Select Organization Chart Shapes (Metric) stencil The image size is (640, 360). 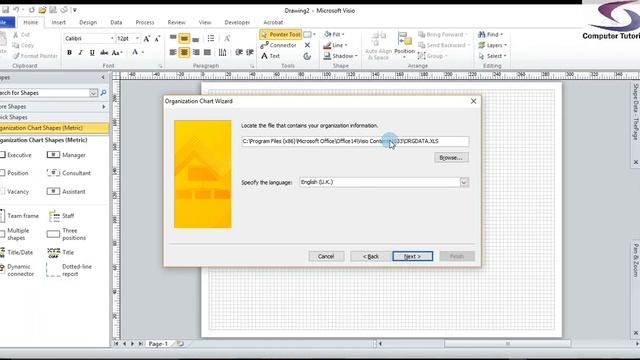(x=53, y=128)
